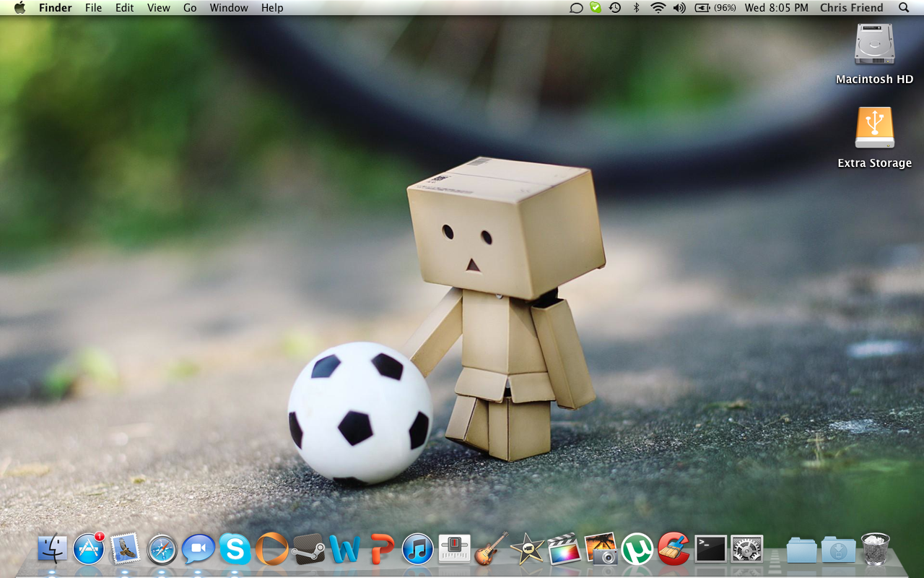Screen dimensions: 924x578
Task: Open the Downloads folder stack in dock
Action: click(838, 551)
